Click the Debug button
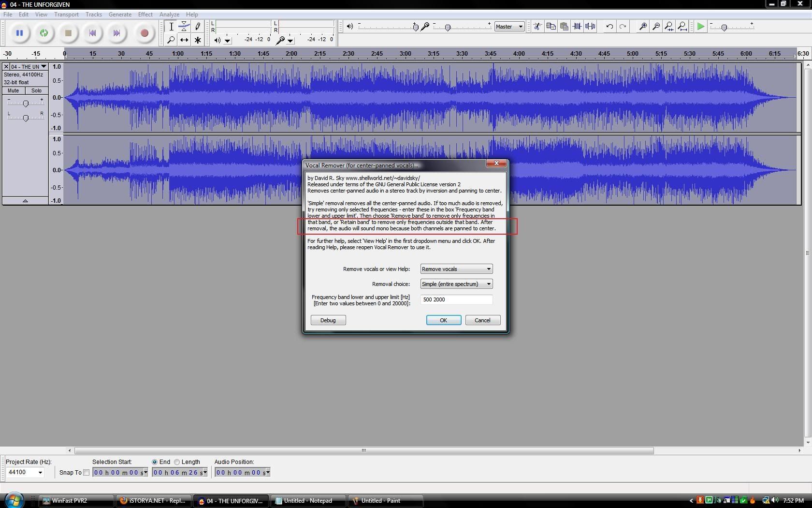The height and width of the screenshot is (508, 812). (x=328, y=320)
